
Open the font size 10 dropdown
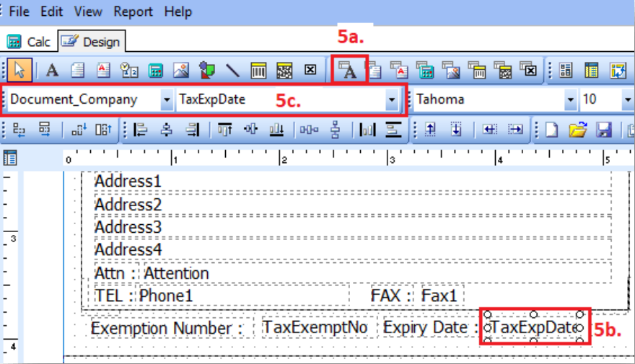tap(626, 99)
